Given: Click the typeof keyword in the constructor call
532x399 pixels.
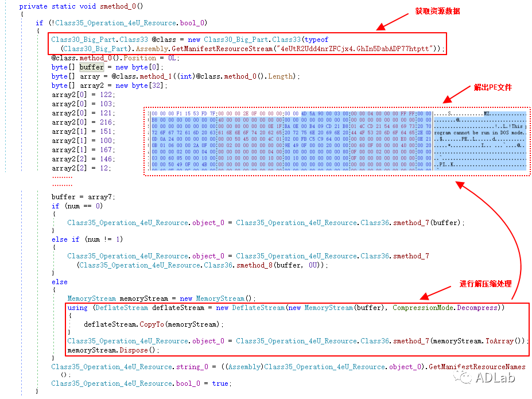Looking at the screenshot, I should coord(316,40).
